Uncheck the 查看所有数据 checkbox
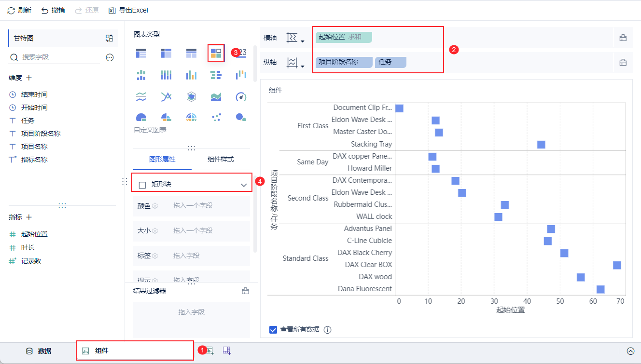This screenshot has height=364, width=641. pyautogui.click(x=273, y=330)
